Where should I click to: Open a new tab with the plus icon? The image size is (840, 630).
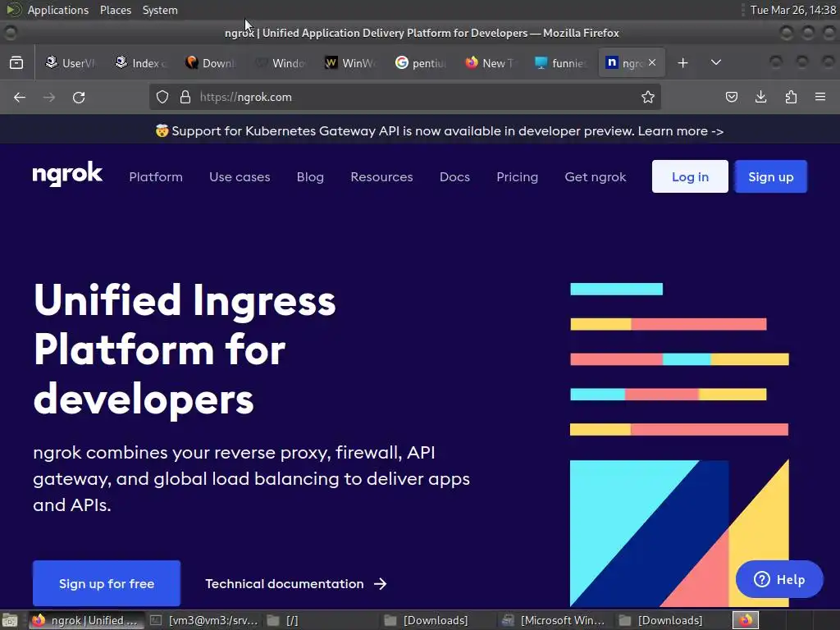coord(682,62)
